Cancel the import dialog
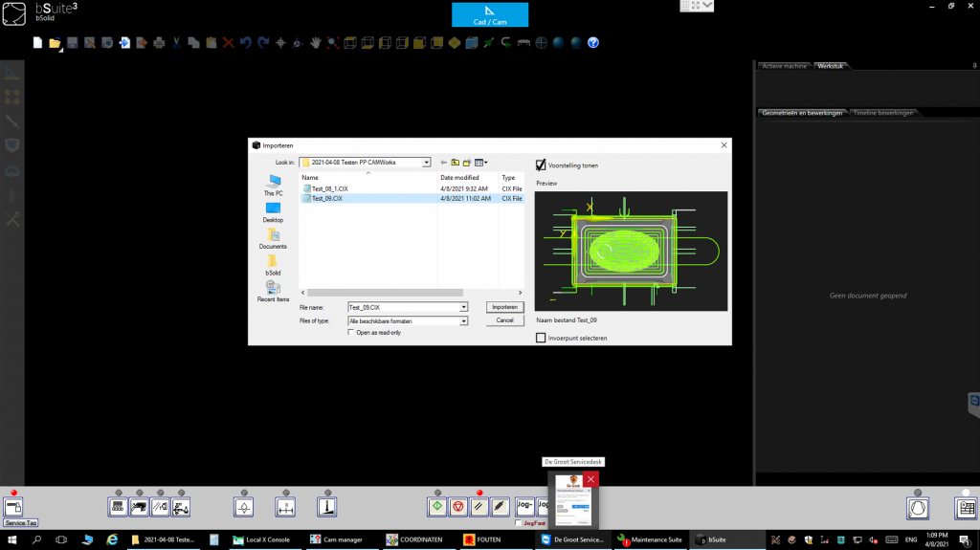Screen dimensions: 980x550 tap(504, 320)
